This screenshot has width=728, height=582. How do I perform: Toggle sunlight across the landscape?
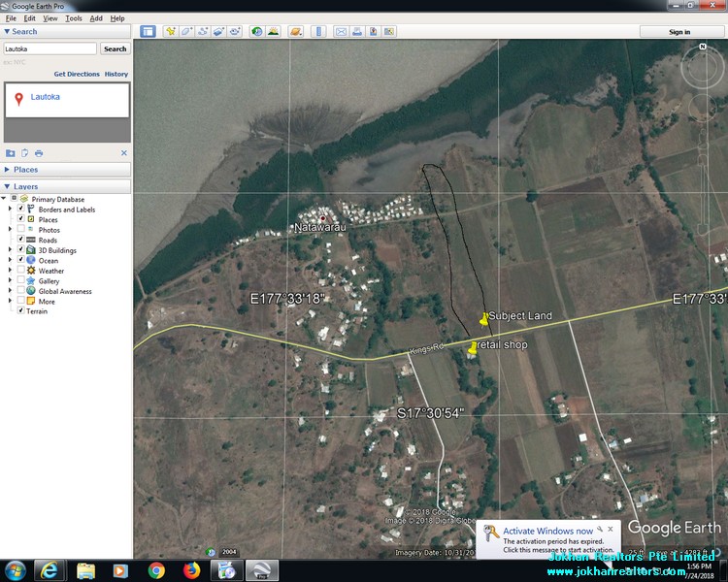[274, 31]
